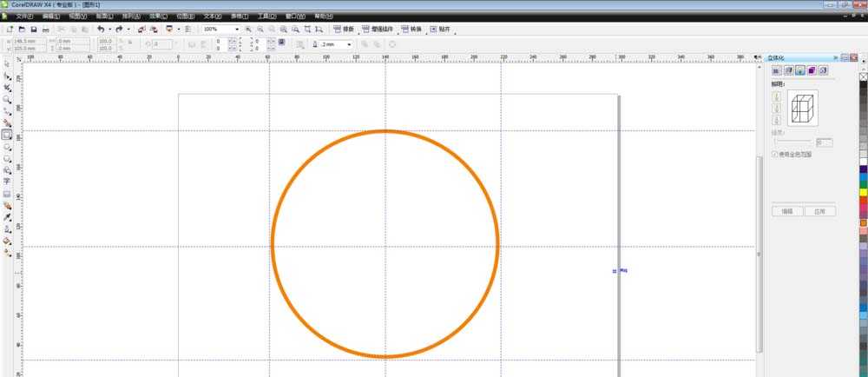Click the Save icon in toolbar

point(33,30)
